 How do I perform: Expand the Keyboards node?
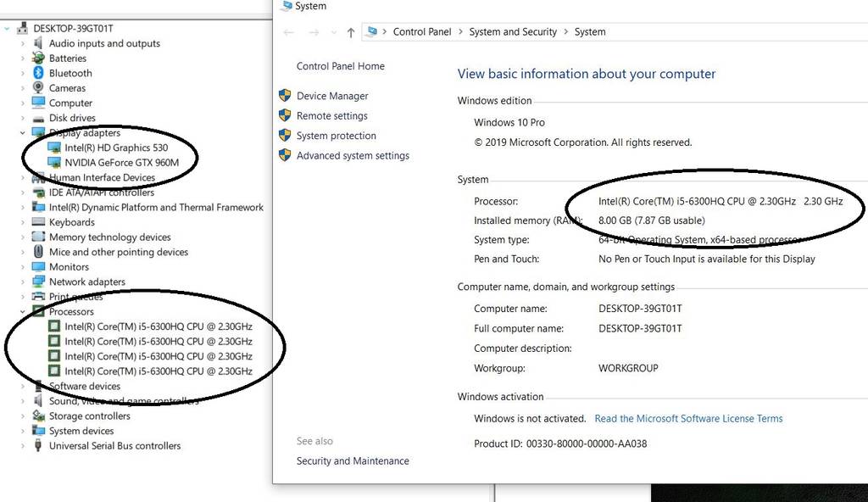point(23,222)
